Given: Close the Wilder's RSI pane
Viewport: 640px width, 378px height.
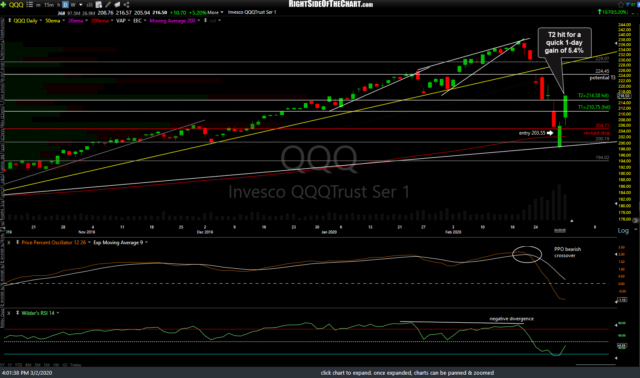Looking at the screenshot, I should (x=9, y=313).
